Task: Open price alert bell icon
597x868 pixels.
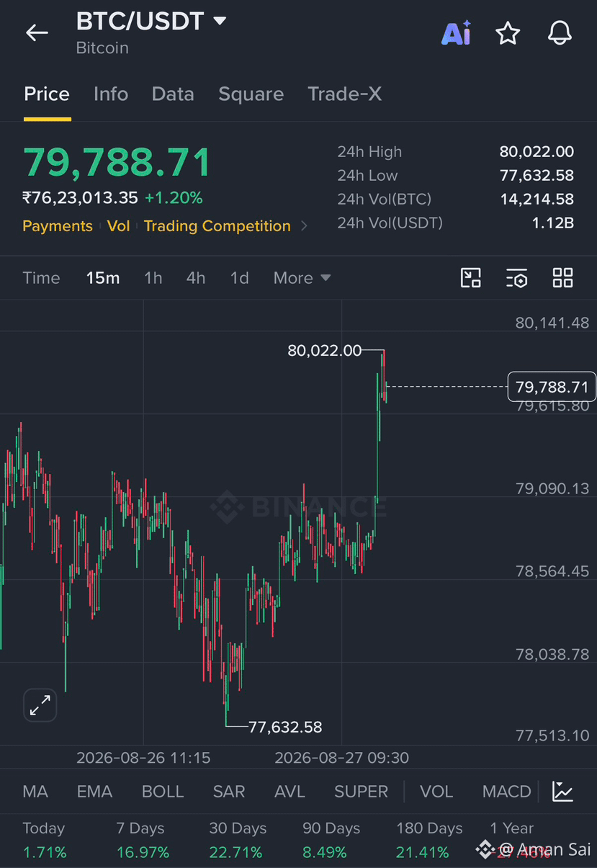Action: 560,32
